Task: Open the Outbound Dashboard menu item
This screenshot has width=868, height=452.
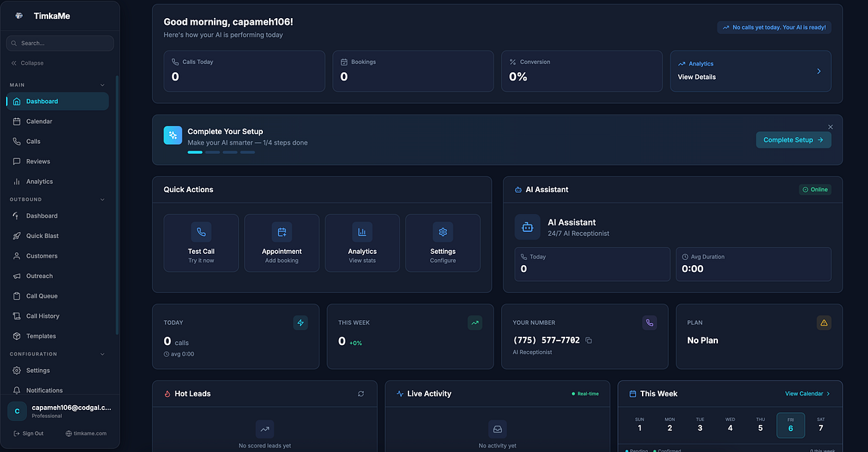Action: (x=57, y=215)
